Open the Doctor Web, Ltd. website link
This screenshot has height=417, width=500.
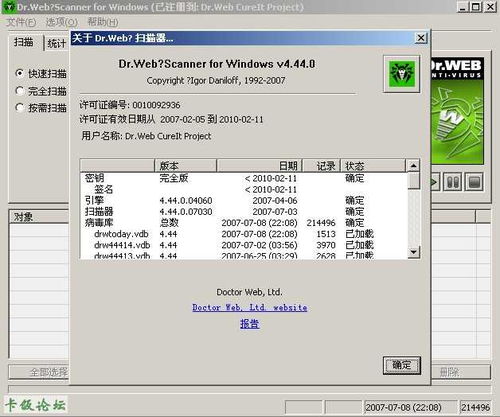(x=250, y=307)
